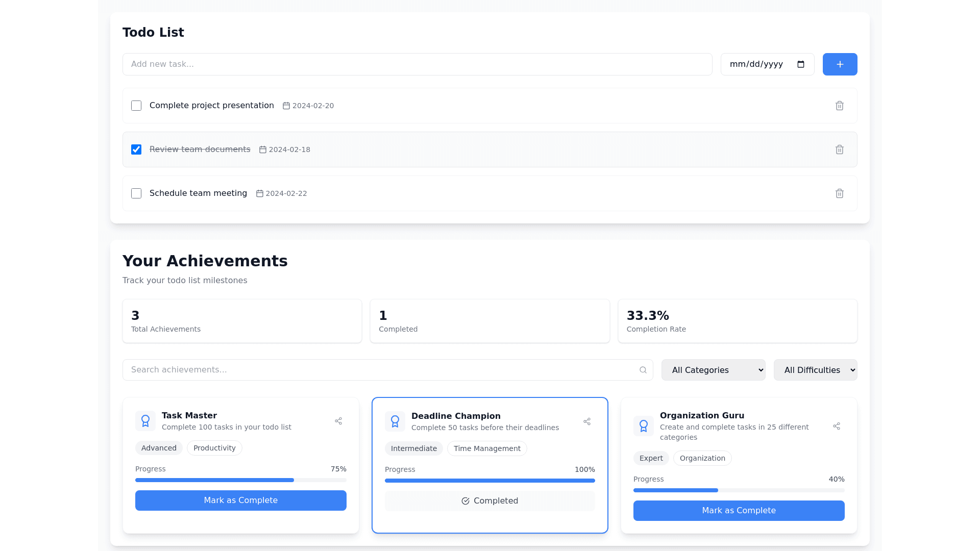
Task: Share the Organization Guru achievement
Action: click(836, 426)
